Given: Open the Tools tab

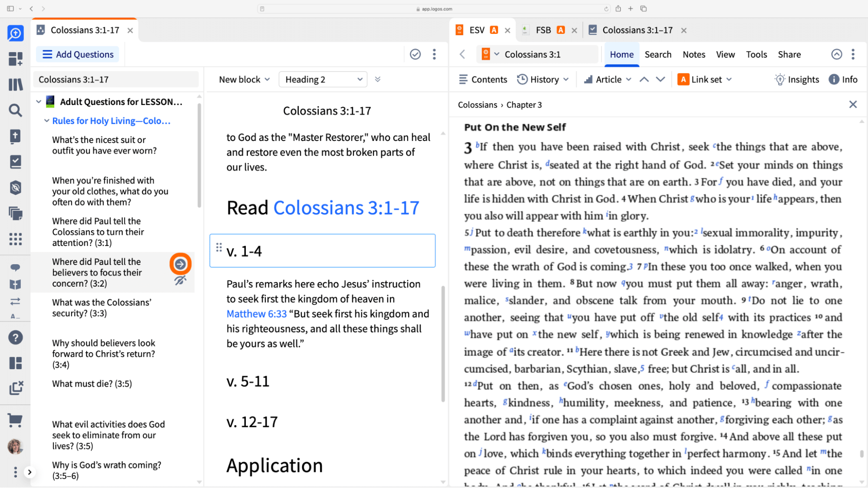Looking at the screenshot, I should pos(756,54).
